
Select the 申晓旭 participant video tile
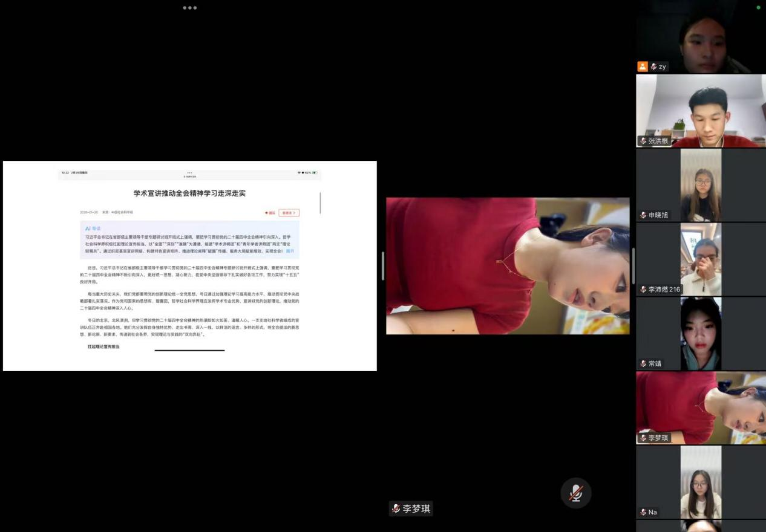(701, 185)
